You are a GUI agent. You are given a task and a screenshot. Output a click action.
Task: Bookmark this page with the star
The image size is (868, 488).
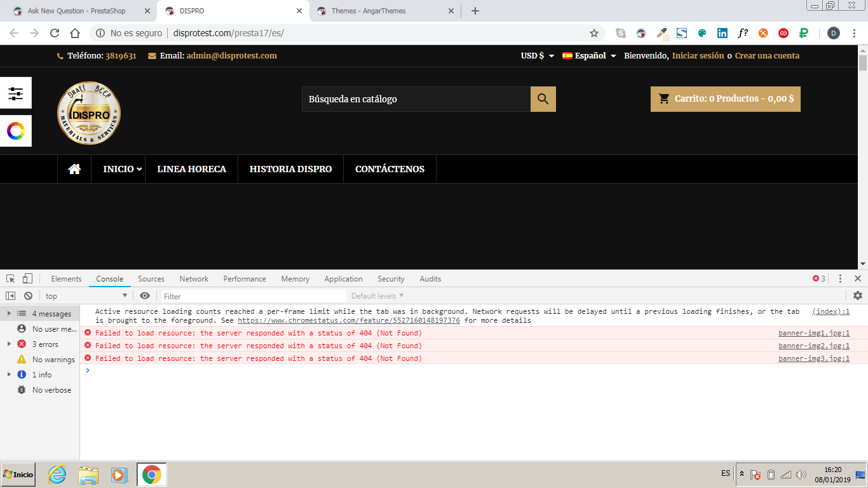594,33
